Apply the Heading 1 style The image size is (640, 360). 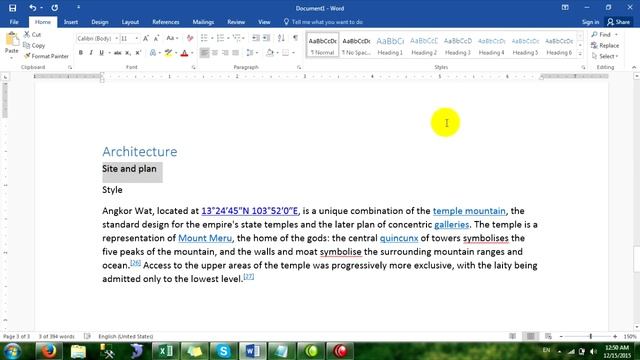pos(390,45)
